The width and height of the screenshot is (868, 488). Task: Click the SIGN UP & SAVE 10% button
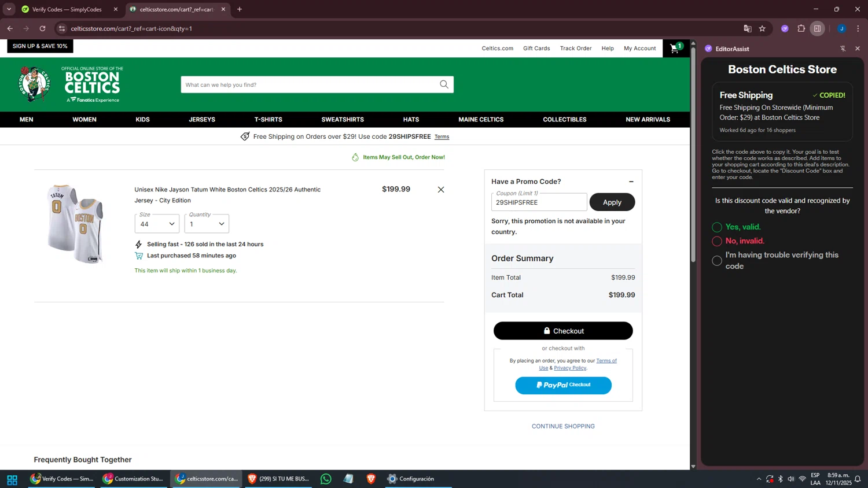(40, 46)
